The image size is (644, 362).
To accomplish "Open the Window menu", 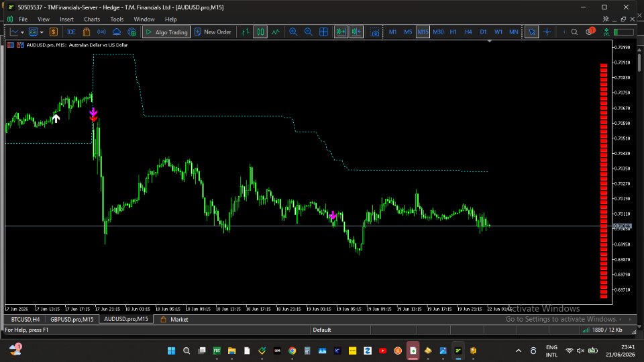I will 144,19.
